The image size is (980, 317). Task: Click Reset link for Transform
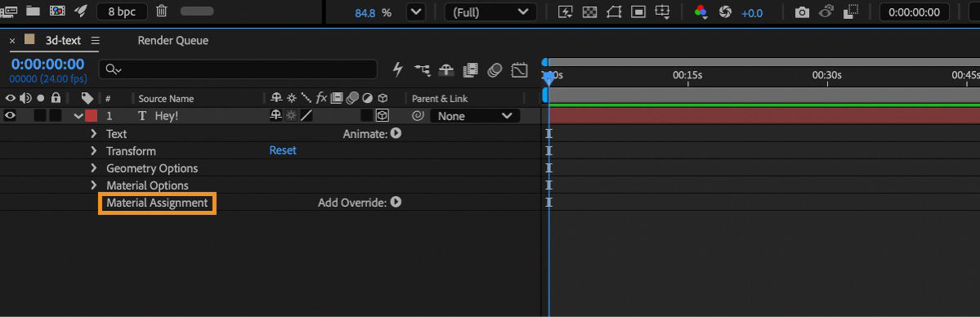tap(283, 150)
